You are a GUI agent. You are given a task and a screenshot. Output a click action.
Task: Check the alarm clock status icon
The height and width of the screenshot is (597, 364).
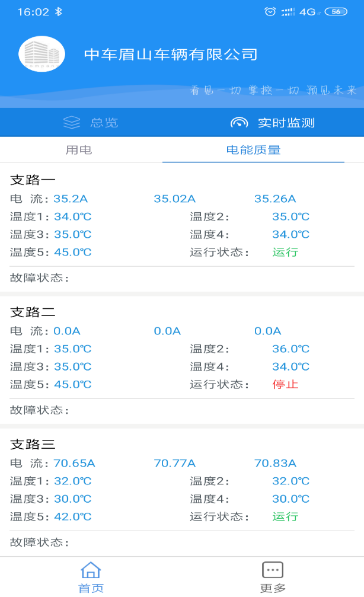click(x=270, y=12)
